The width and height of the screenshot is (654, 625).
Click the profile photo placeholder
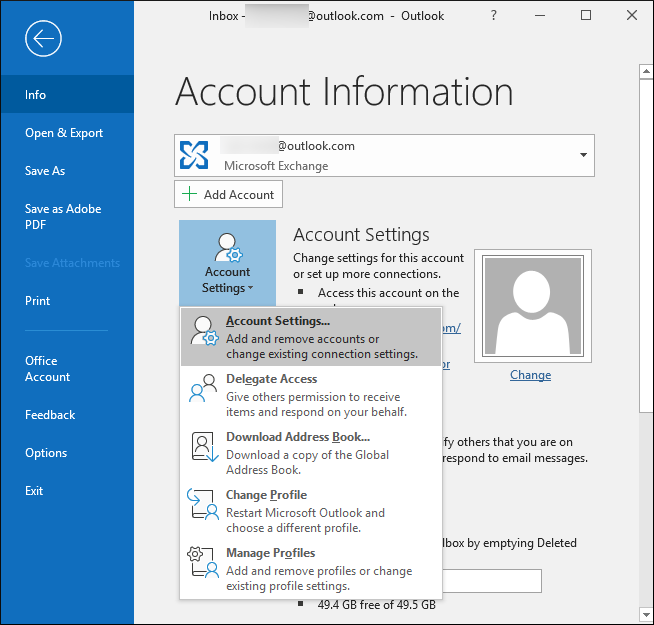(x=533, y=306)
